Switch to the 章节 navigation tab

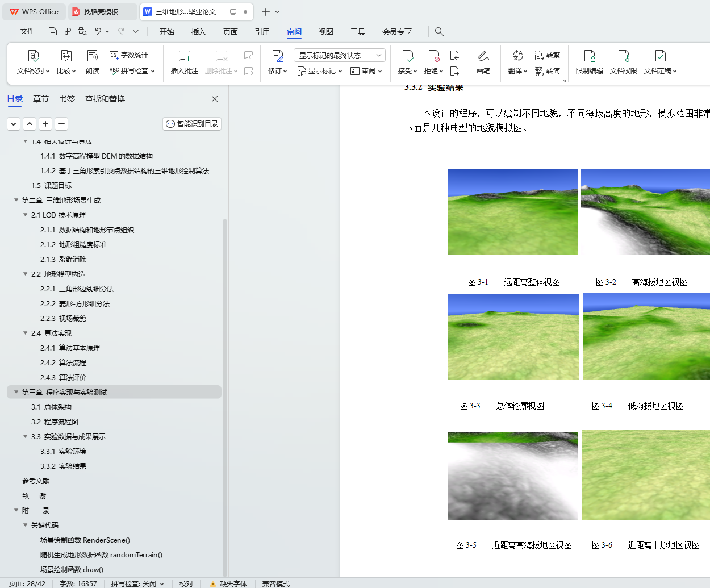pos(41,99)
